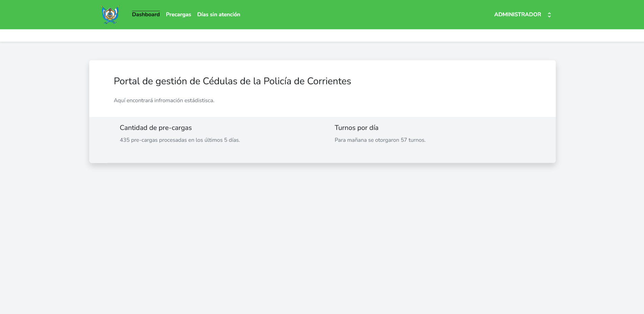Click the word Corrientes in the portal title
644x314 pixels.
(x=329, y=81)
